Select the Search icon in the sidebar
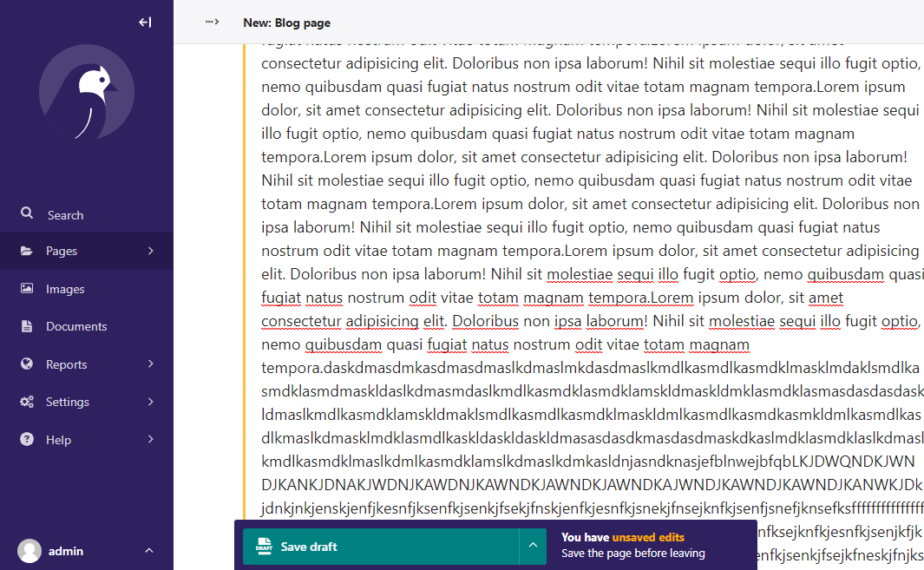 click(x=25, y=213)
